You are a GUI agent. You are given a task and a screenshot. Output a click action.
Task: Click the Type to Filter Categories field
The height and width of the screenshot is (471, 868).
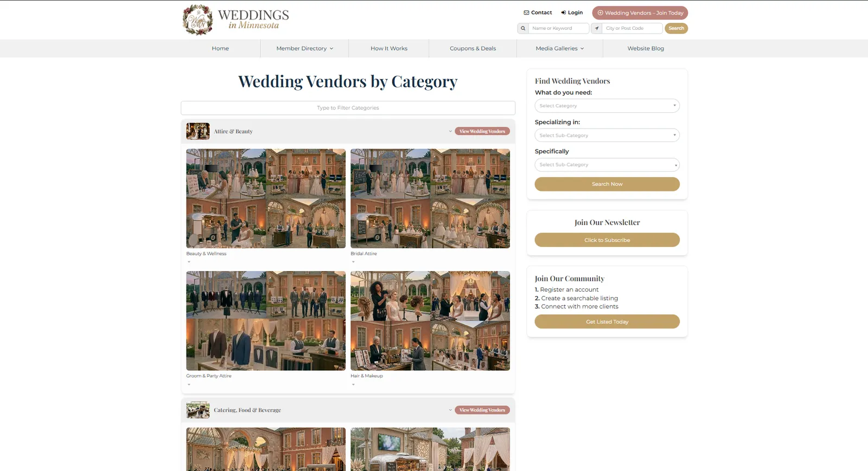pyautogui.click(x=348, y=108)
